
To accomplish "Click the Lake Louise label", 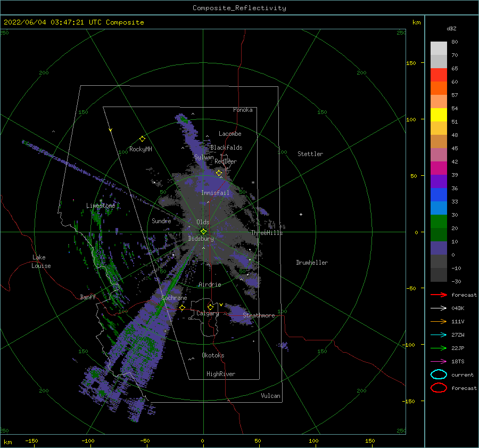I will tap(41, 262).
